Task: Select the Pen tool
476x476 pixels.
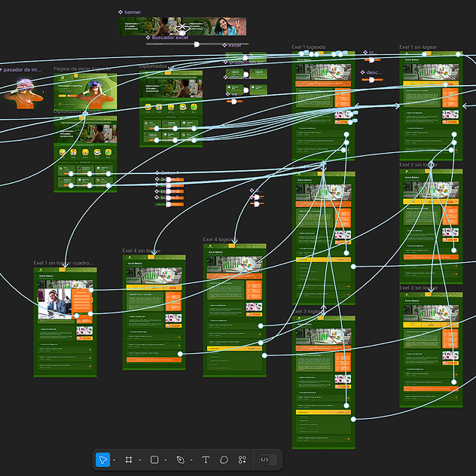Action: (180, 459)
